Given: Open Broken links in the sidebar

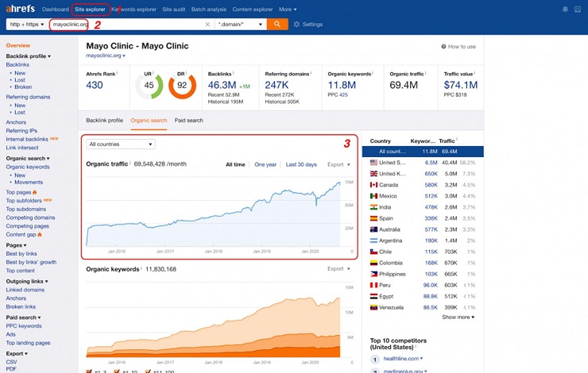Looking at the screenshot, I should click(21, 306).
